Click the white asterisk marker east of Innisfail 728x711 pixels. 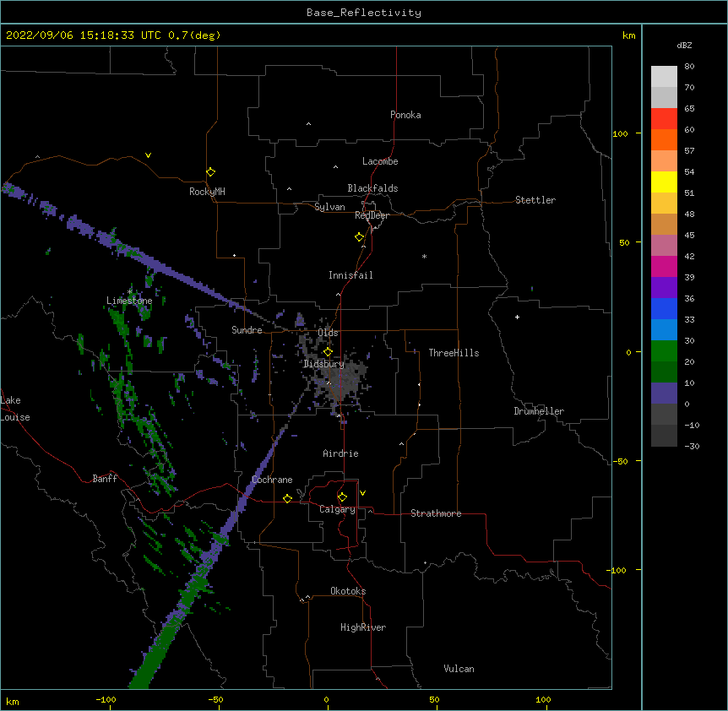pos(424,256)
